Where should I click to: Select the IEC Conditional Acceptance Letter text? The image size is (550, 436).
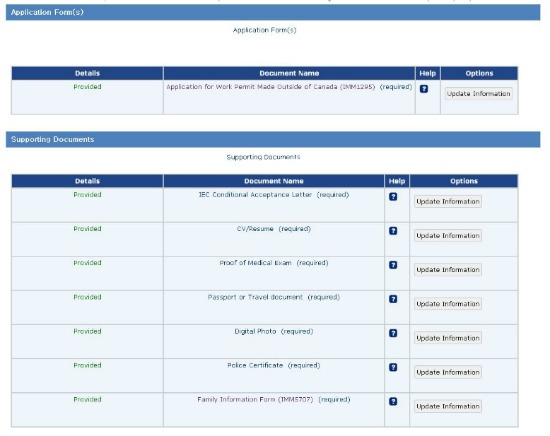255,195
